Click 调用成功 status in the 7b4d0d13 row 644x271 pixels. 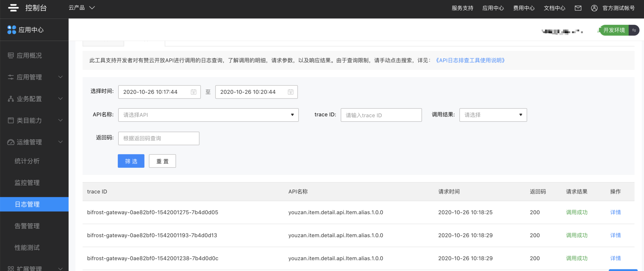tap(577, 235)
